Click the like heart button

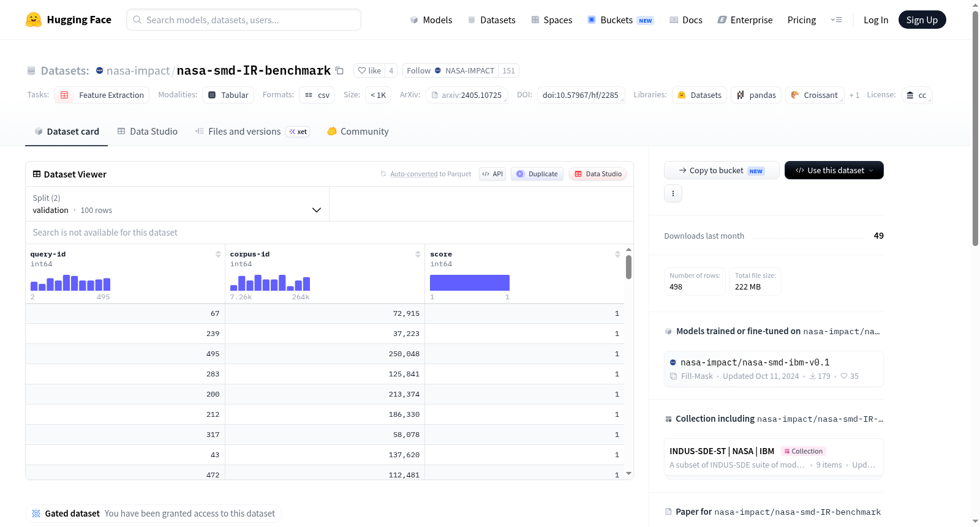369,70
